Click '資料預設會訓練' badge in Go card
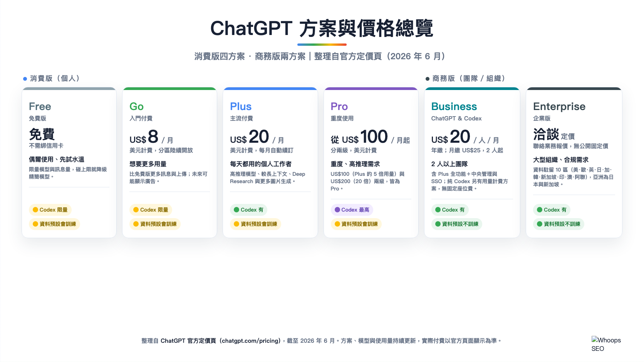The width and height of the screenshot is (644, 362). (155, 224)
